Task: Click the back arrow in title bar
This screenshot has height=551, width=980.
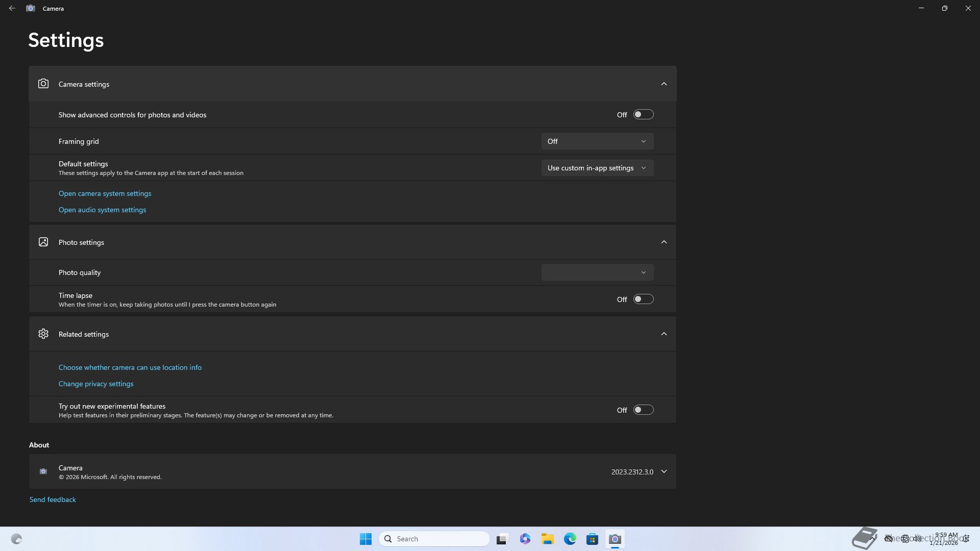Action: click(12, 8)
